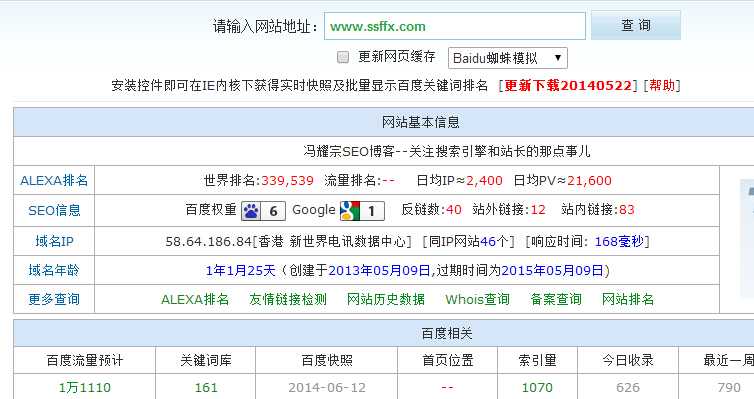Open the 帮助 link
The width and height of the screenshot is (754, 399).
point(662,86)
